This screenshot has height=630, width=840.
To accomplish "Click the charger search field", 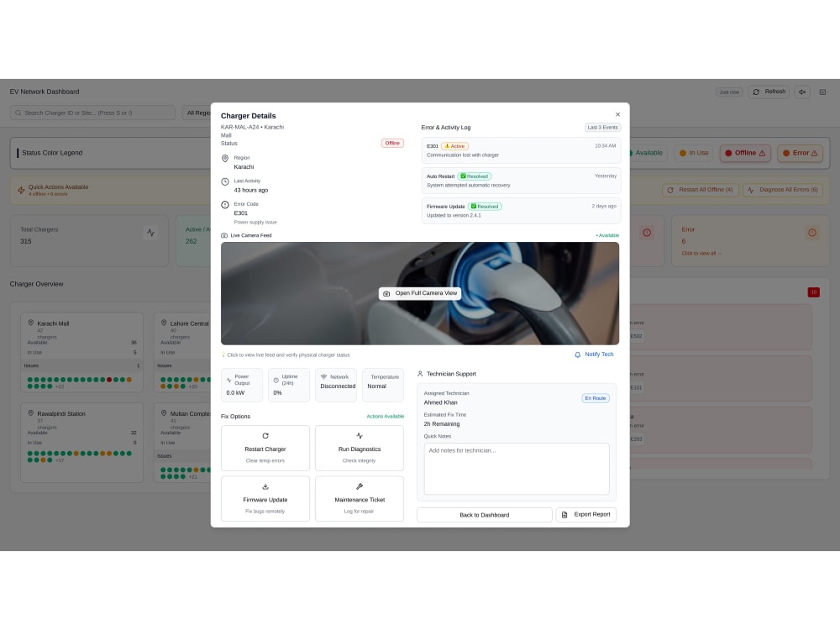I will [92, 113].
